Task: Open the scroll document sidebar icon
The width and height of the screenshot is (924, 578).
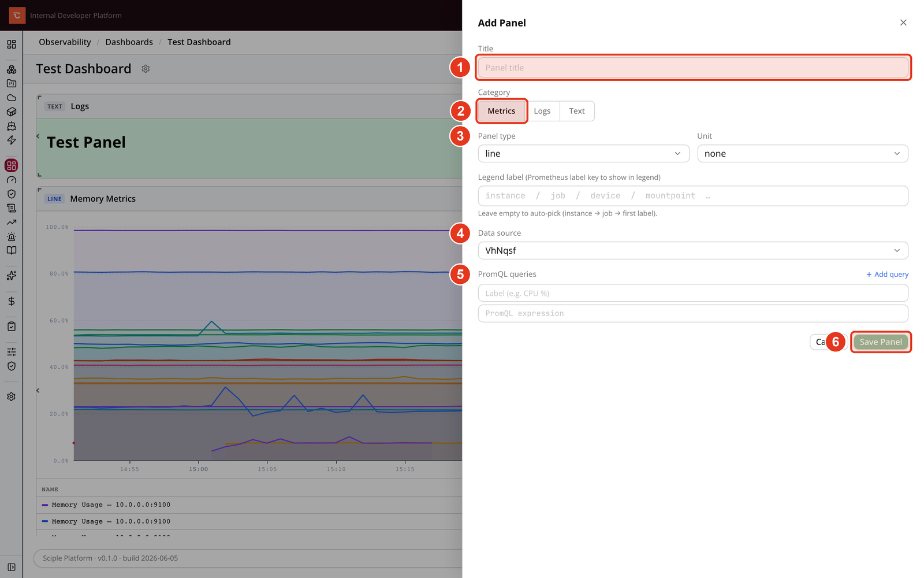Action: (x=12, y=208)
